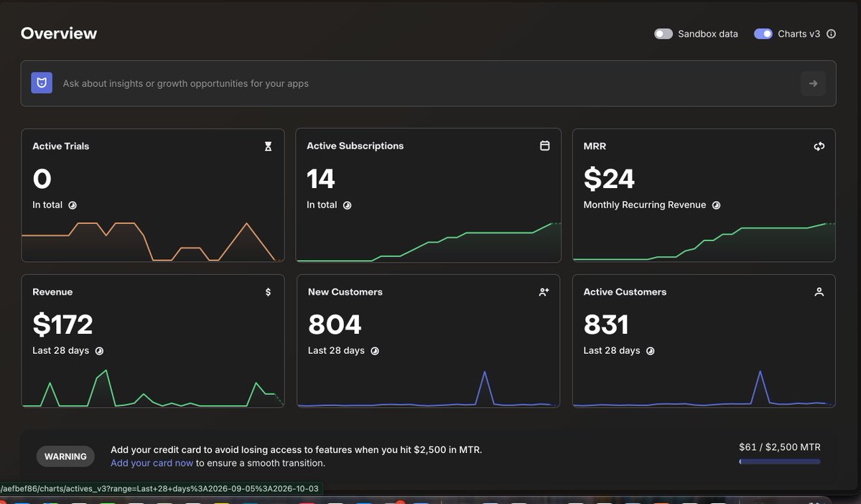Screen dimensions: 861x504
Task: Click the Revenue green sparkline chart
Action: [x=153, y=388]
